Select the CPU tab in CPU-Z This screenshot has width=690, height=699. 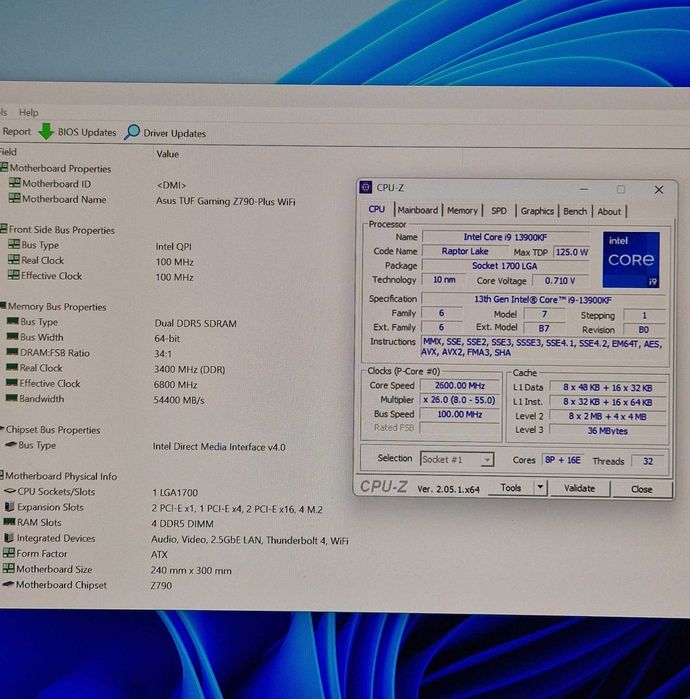(377, 209)
